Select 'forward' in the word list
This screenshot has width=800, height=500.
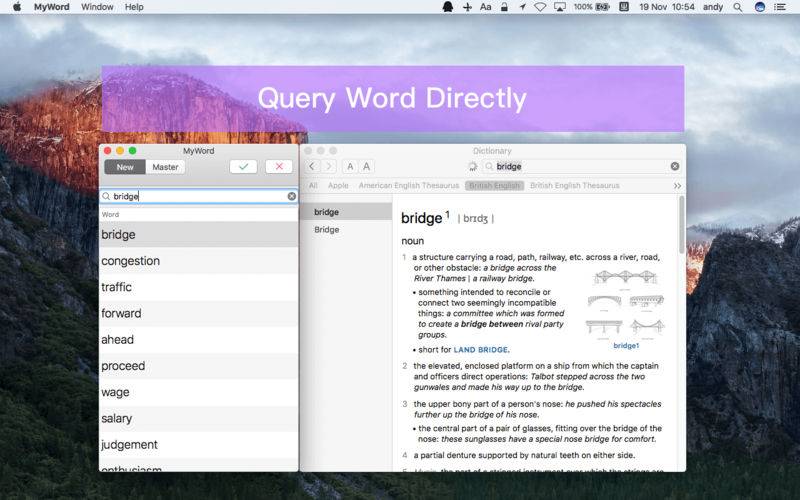pos(199,313)
